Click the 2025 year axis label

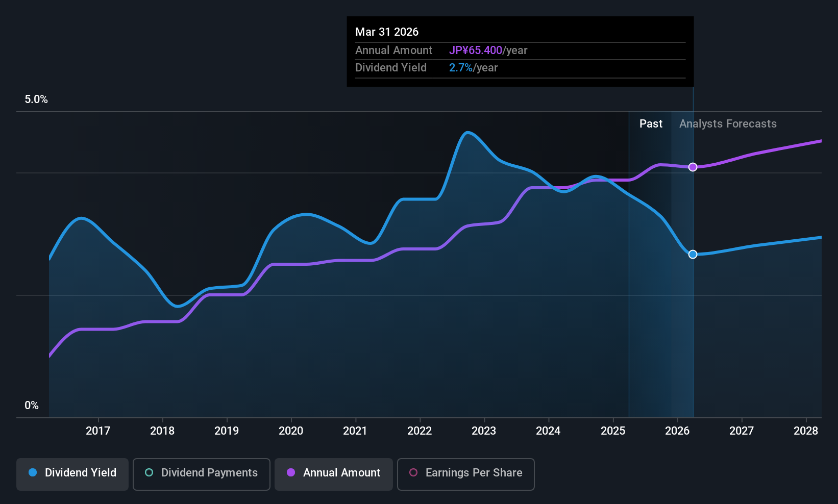point(613,431)
